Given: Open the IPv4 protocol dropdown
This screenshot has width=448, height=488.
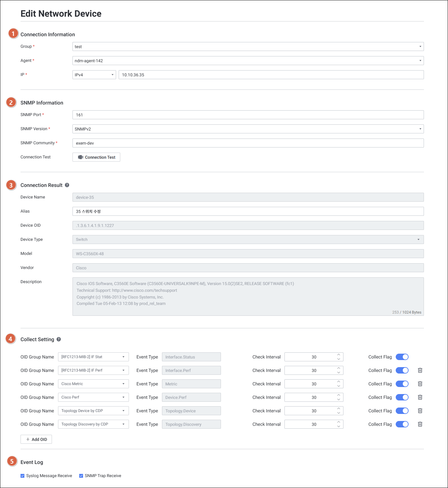Looking at the screenshot, I should pos(94,75).
